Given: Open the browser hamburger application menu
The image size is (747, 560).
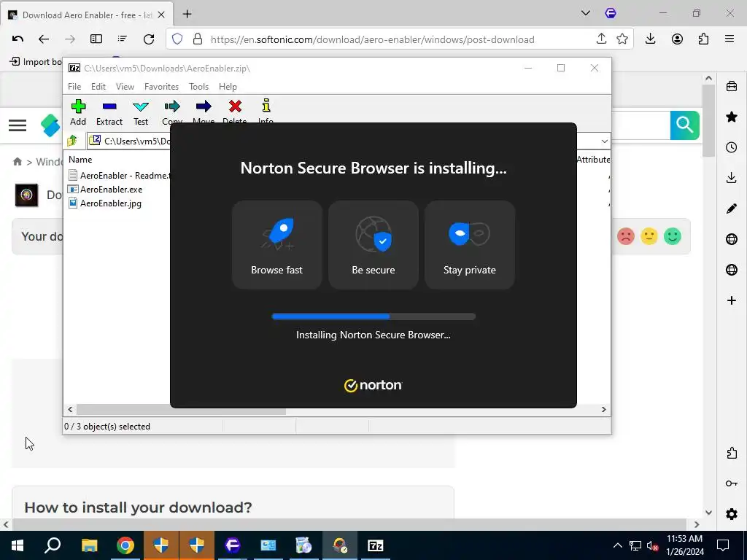Looking at the screenshot, I should [729, 39].
